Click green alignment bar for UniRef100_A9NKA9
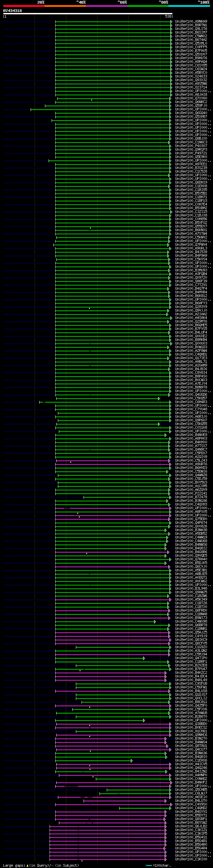 113,22
